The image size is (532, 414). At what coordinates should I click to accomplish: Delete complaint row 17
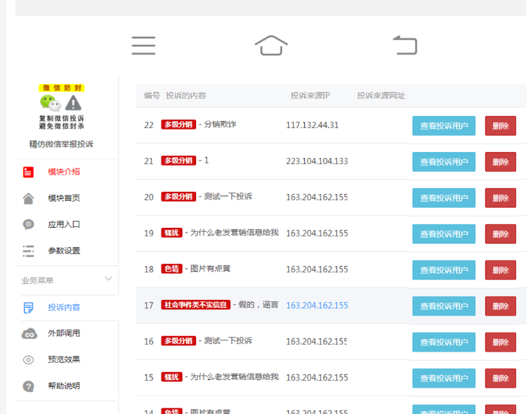(500, 306)
